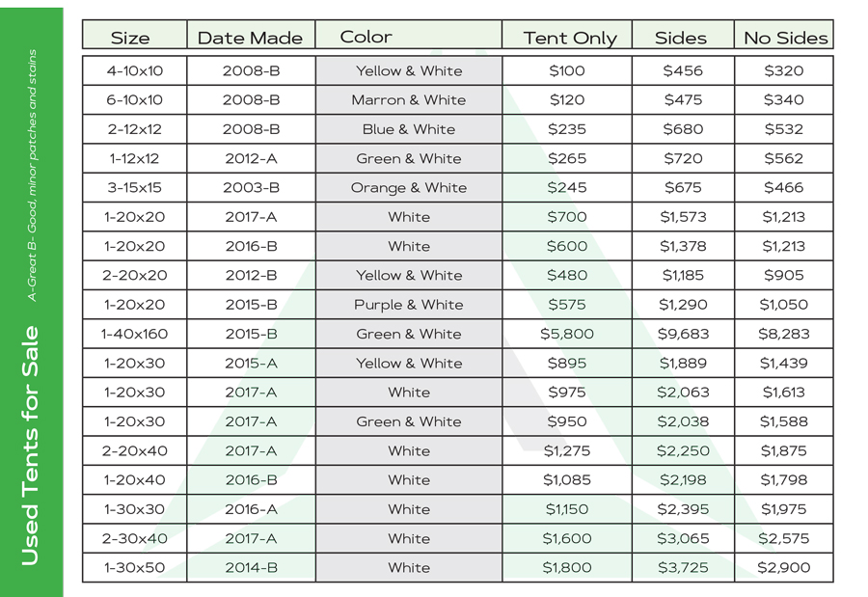Click the $3,065 sides price

click(683, 538)
